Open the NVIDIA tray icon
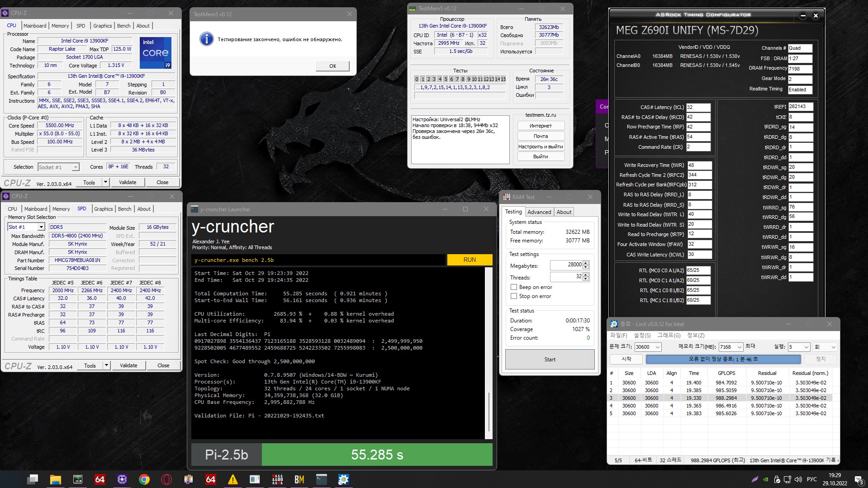 coord(765,479)
